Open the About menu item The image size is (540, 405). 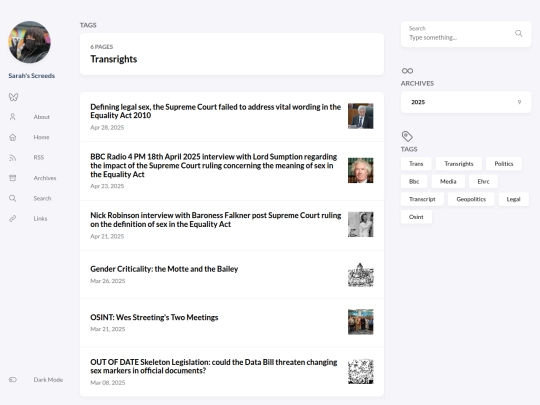click(41, 117)
